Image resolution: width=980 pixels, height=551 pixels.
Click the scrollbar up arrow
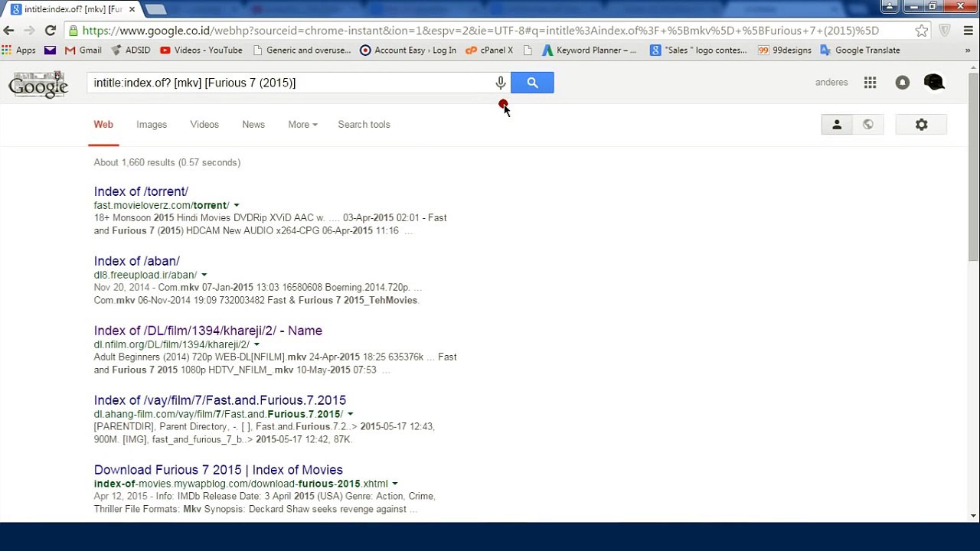[973, 67]
